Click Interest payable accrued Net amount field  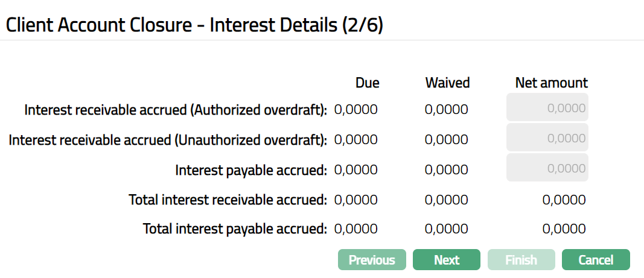click(x=548, y=168)
